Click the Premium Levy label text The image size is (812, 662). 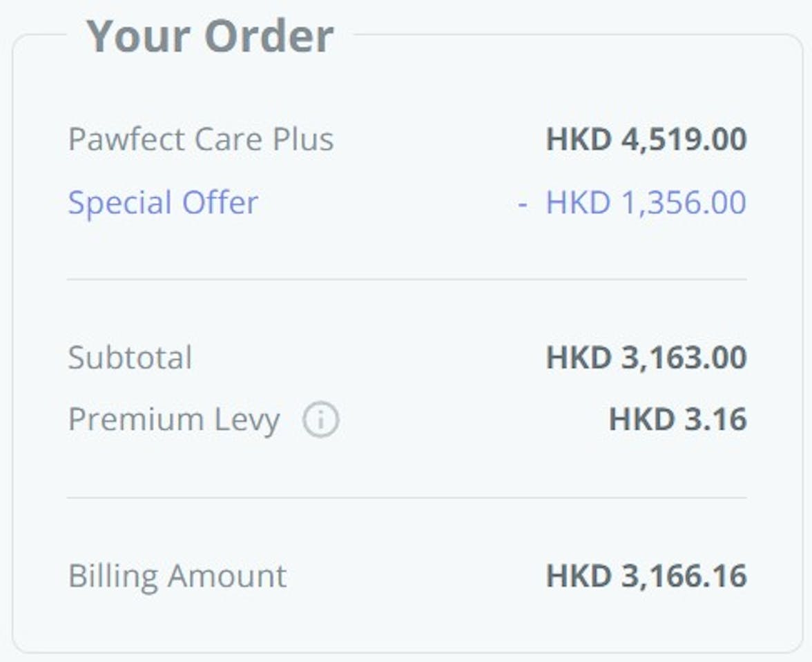coord(174,420)
